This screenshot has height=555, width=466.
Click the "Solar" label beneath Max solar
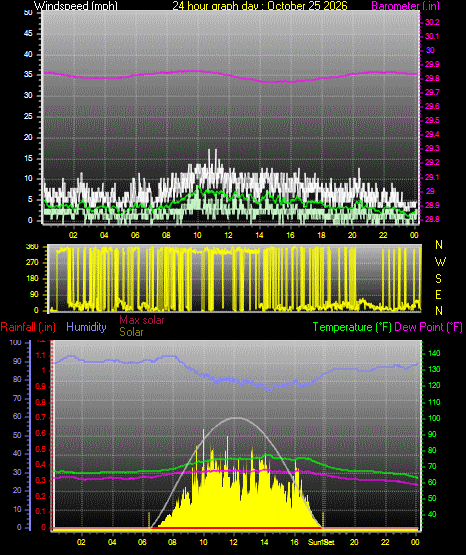click(131, 332)
